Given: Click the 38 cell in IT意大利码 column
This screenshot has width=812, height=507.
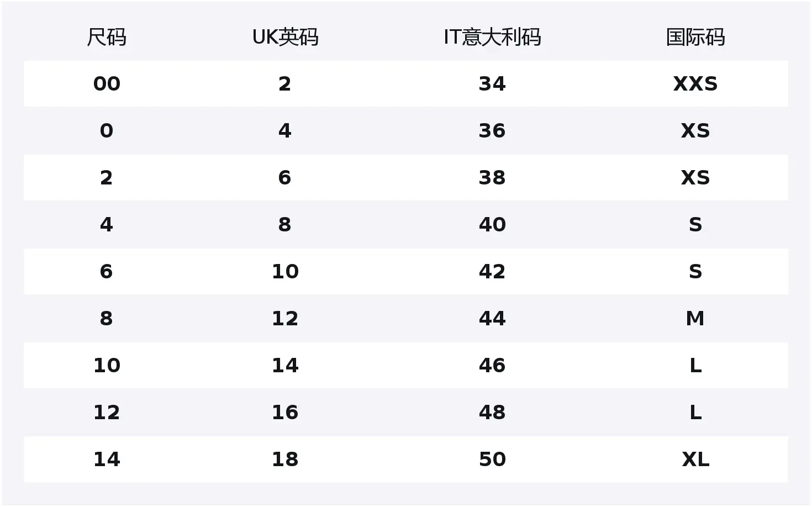Looking at the screenshot, I should point(492,178).
